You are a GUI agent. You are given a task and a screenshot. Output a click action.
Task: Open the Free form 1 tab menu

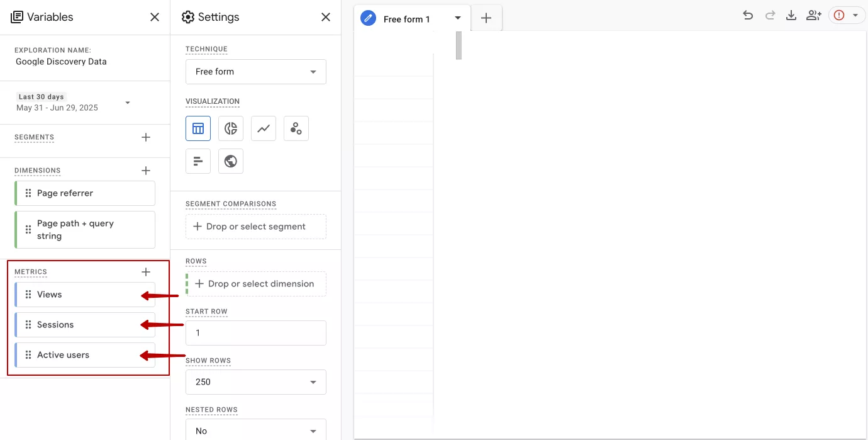(x=458, y=18)
